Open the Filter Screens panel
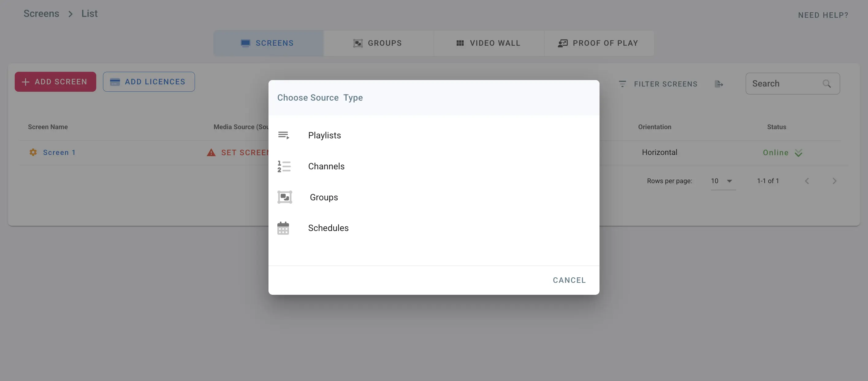The image size is (868, 381). [658, 84]
